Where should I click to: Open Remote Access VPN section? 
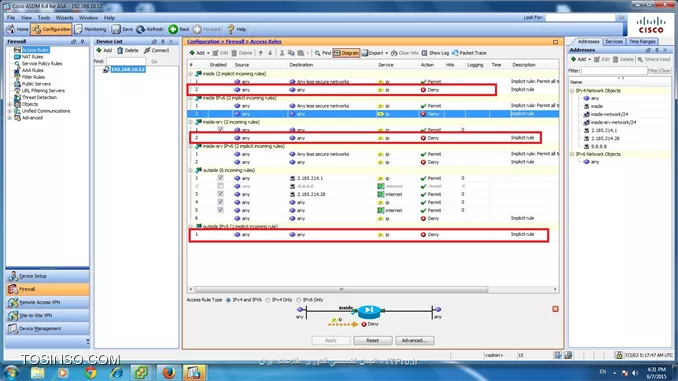click(48, 302)
